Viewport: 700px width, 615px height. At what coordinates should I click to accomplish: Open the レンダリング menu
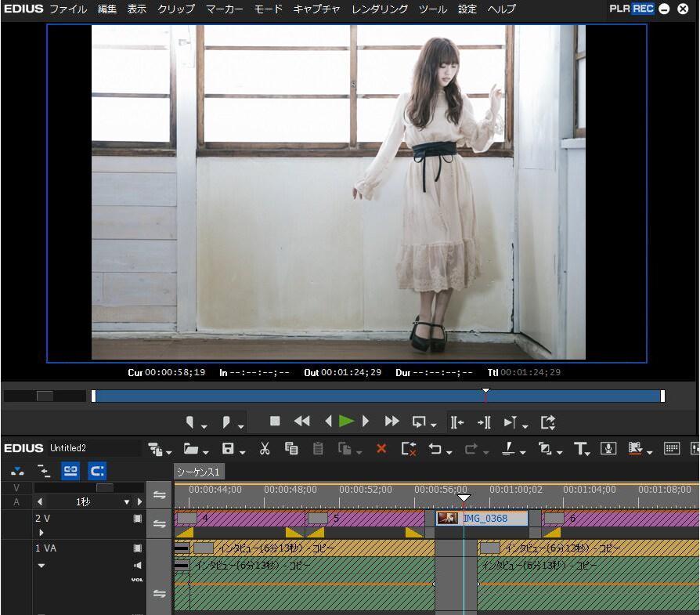(x=380, y=9)
